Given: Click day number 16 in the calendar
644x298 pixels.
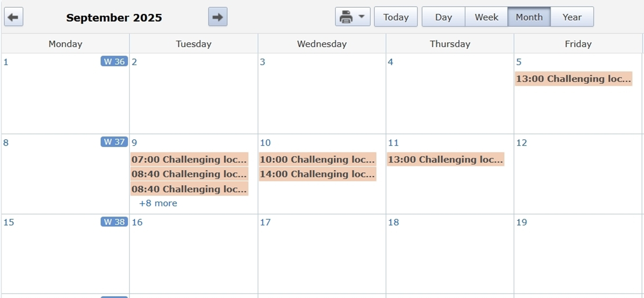Looking at the screenshot, I should pos(137,222).
